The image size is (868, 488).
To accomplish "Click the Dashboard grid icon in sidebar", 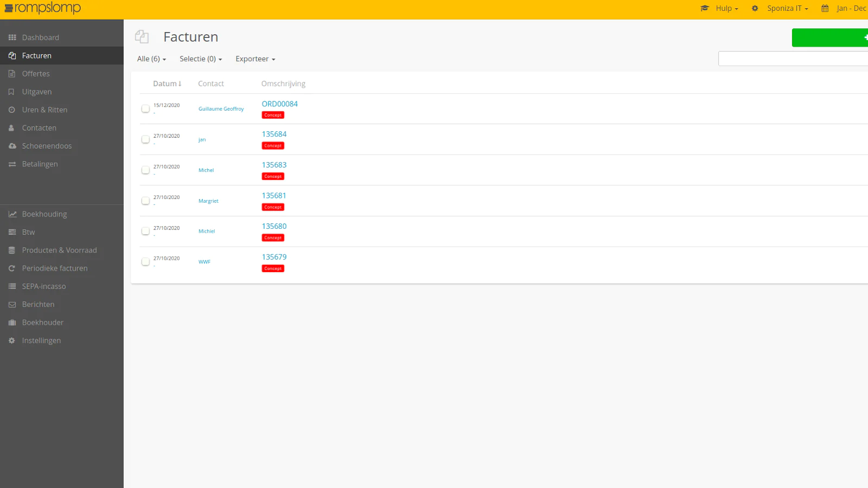I will [x=12, y=37].
